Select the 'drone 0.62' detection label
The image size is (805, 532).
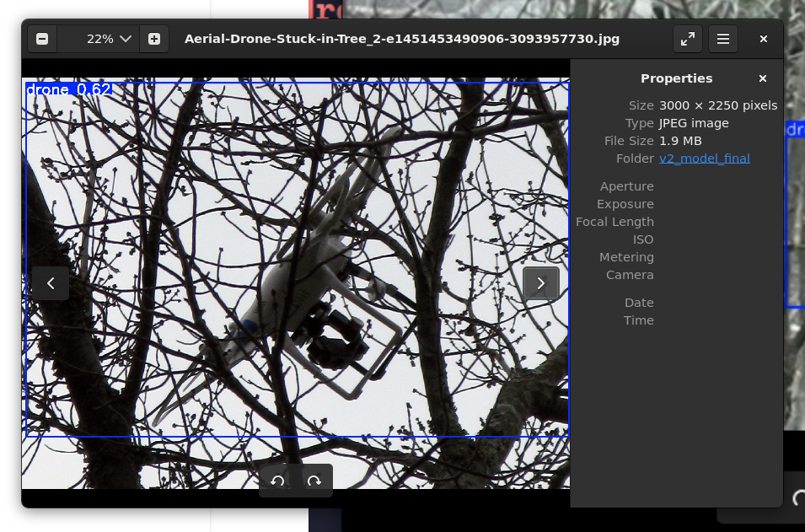coord(68,89)
